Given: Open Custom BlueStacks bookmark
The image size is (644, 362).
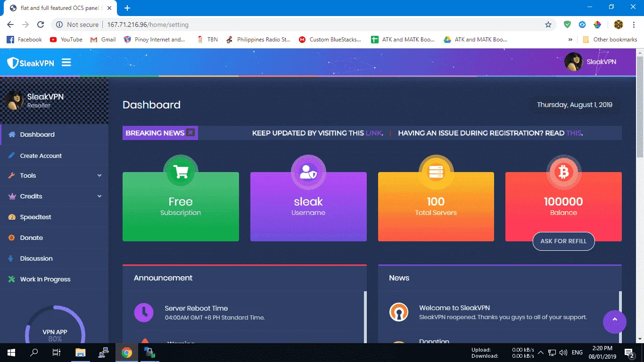Looking at the screenshot, I should tap(330, 40).
